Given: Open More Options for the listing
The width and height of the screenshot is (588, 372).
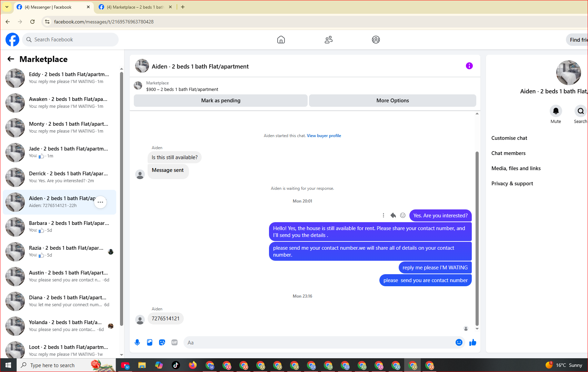Looking at the screenshot, I should click(392, 101).
